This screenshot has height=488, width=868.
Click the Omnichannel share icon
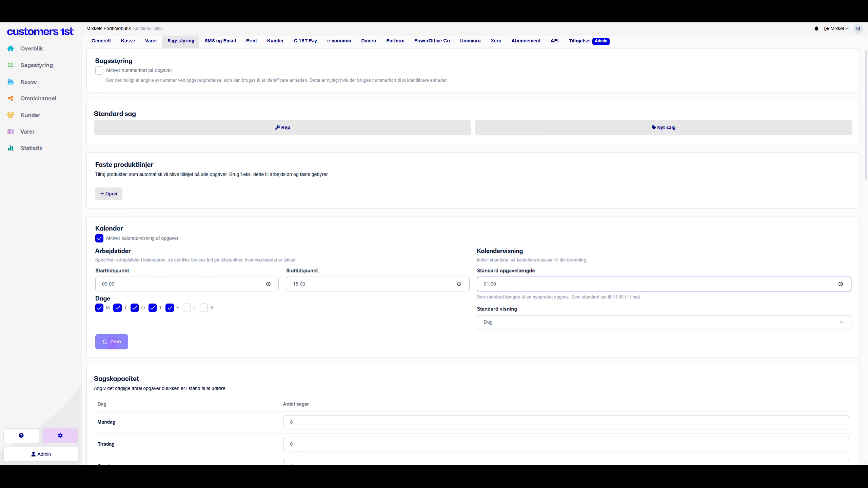click(x=11, y=98)
